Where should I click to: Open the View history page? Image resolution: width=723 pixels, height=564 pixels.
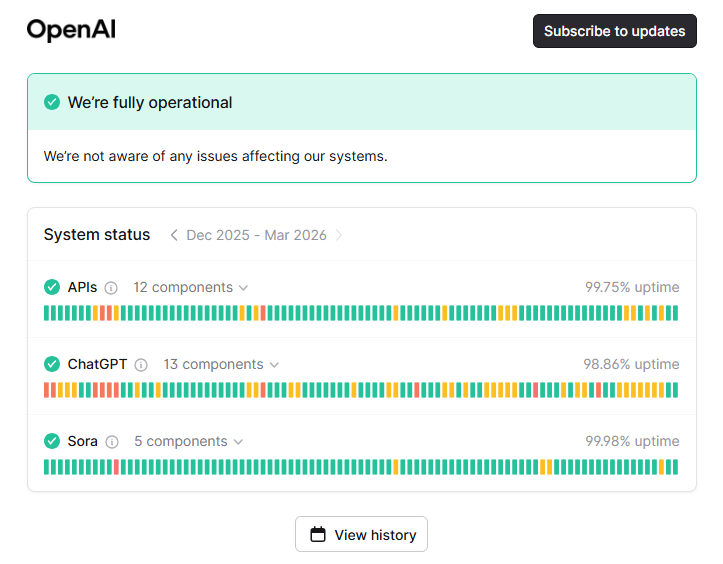tap(361, 535)
